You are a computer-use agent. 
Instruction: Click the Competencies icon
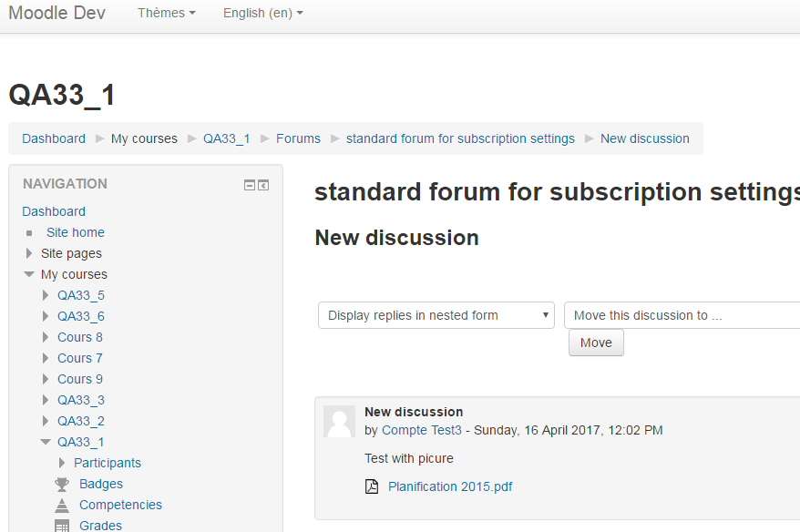click(x=62, y=505)
